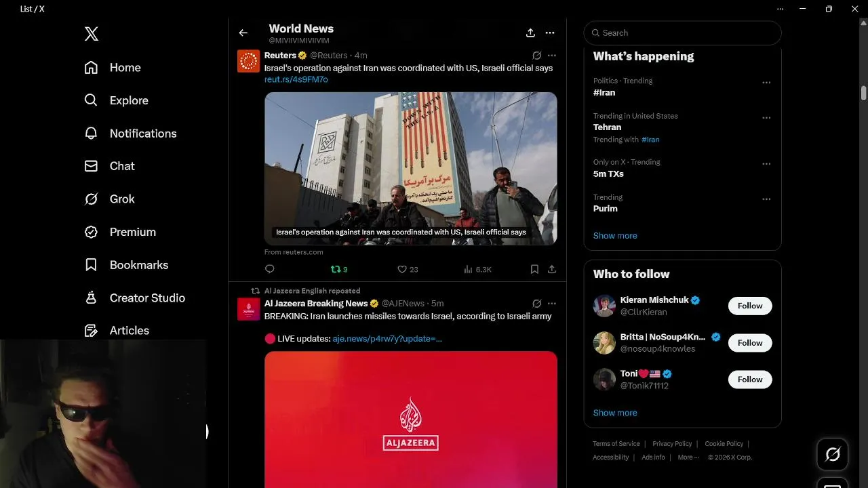The height and width of the screenshot is (488, 868).
Task: Toggle repost on Reuters post
Action: point(339,269)
